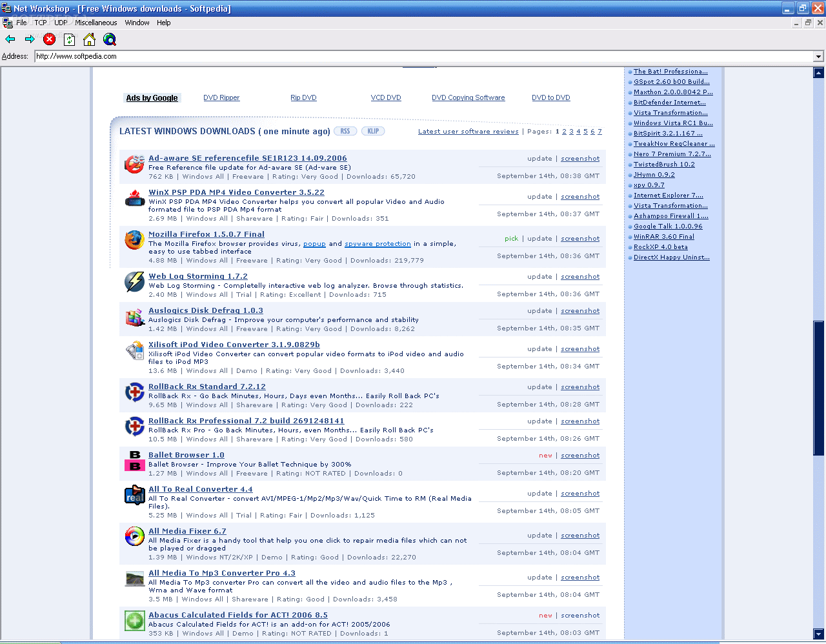Image resolution: width=826 pixels, height=644 pixels.
Task: Click the KLIP feed badge
Action: point(373,131)
